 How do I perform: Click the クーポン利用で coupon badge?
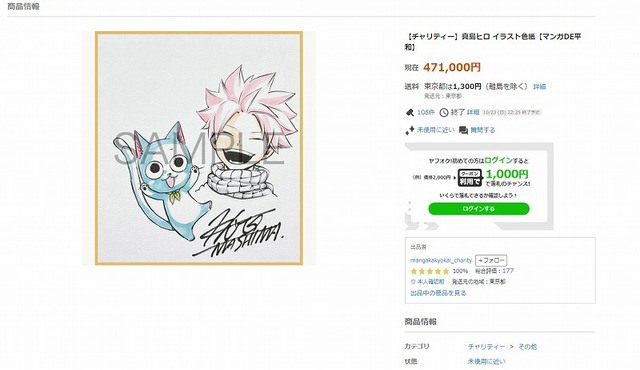(470, 177)
